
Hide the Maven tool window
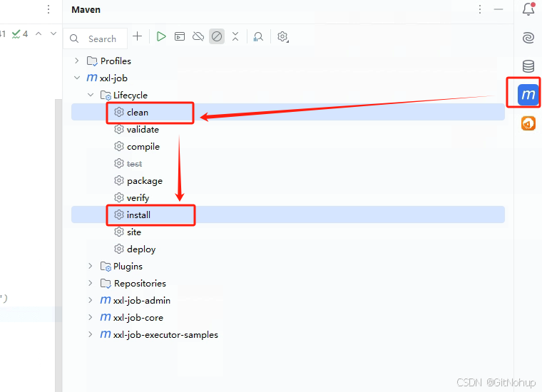coord(498,10)
